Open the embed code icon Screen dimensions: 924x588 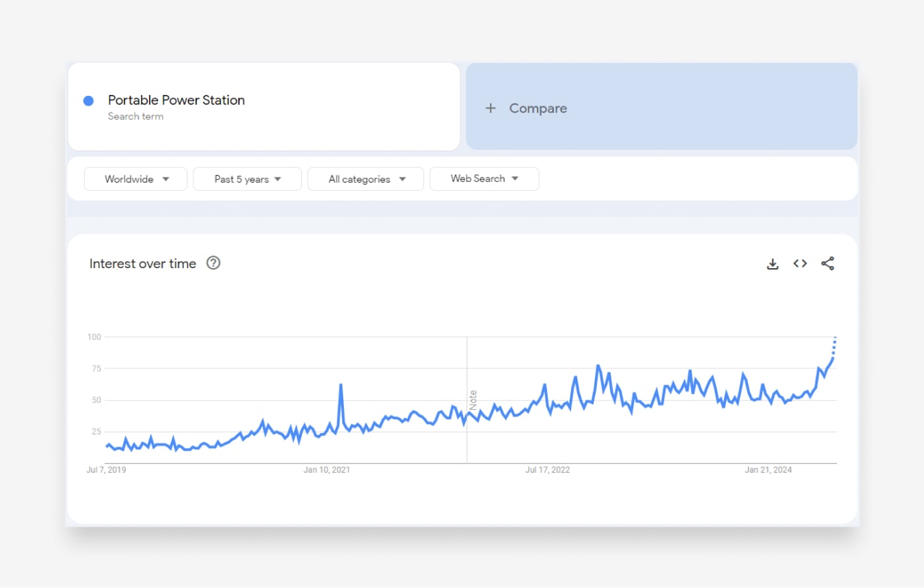click(800, 264)
